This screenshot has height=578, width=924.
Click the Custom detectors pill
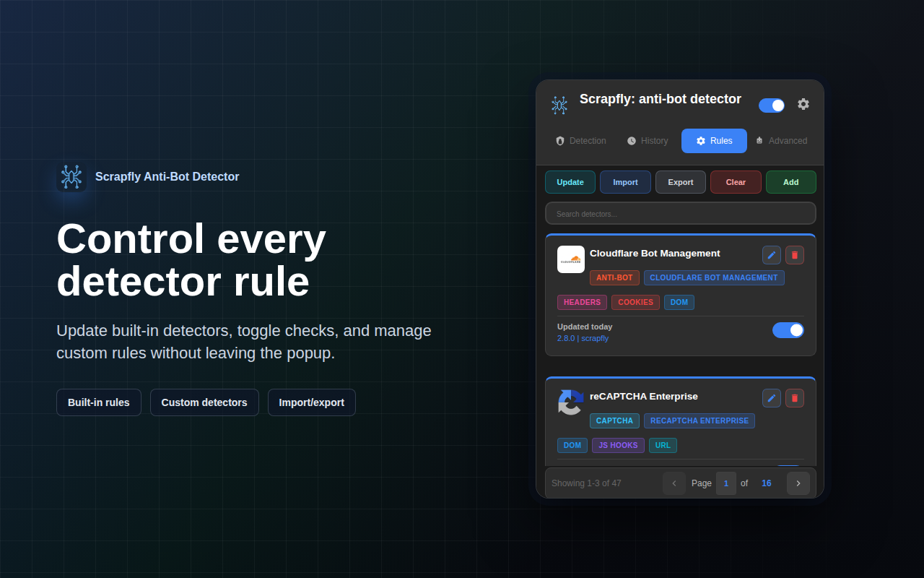pos(204,402)
